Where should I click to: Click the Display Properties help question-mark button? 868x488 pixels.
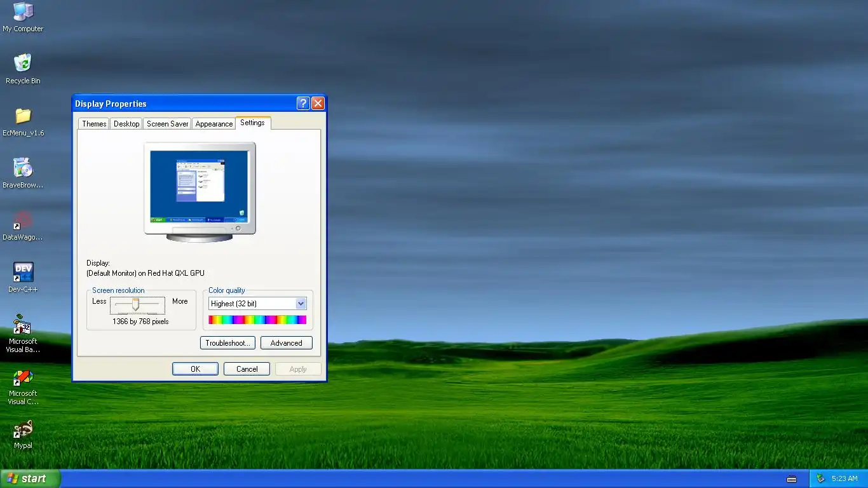click(303, 104)
